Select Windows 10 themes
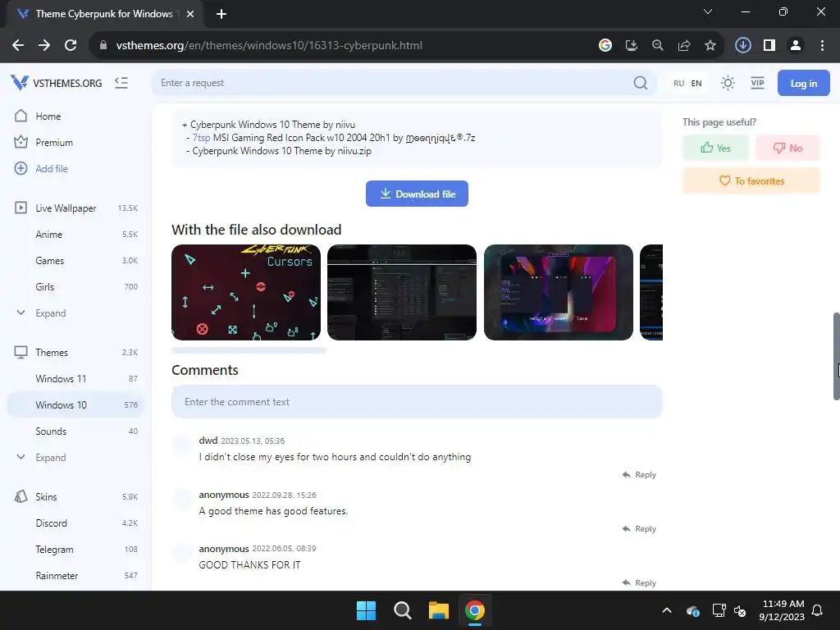This screenshot has width=840, height=630. coord(75,405)
